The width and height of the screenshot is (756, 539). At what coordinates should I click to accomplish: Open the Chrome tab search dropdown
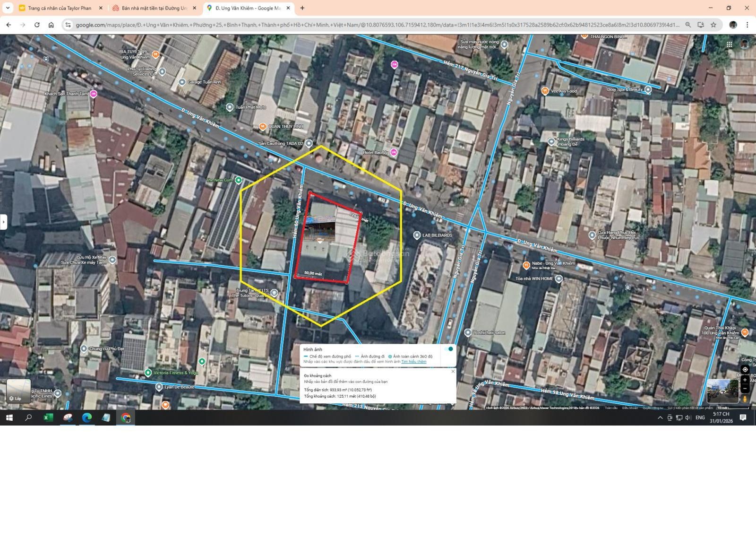8,8
